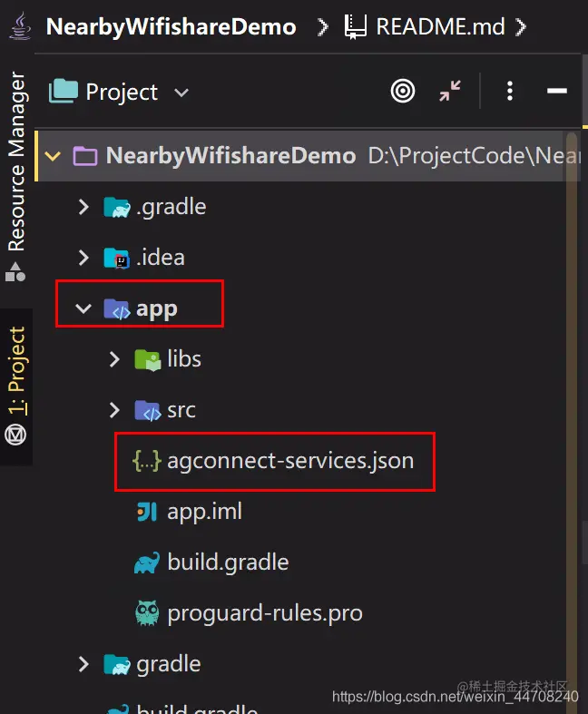Expand the .idea folder
This screenshot has width=588, height=714.
click(x=83, y=258)
